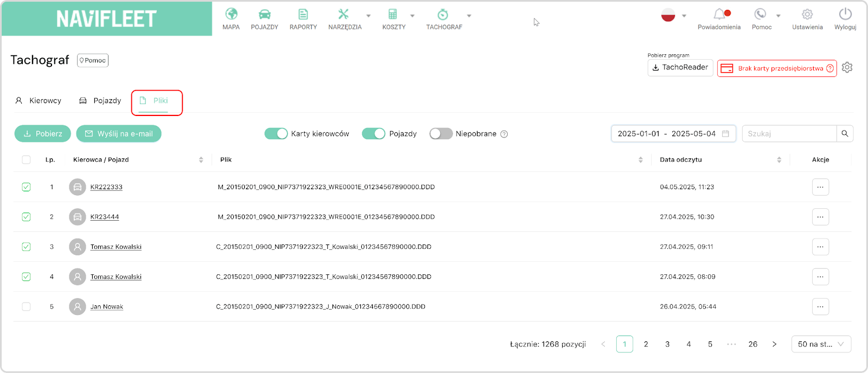The width and height of the screenshot is (868, 373).
Task: Expand the Pomoc dropdown arrow in header
Action: pos(778,16)
